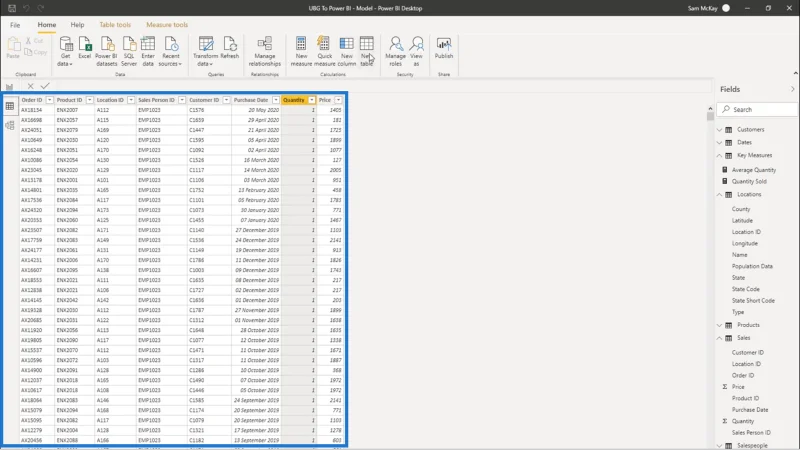Switch to Model view in left sidebar
This screenshot has width=800, height=450.
[x=10, y=126]
